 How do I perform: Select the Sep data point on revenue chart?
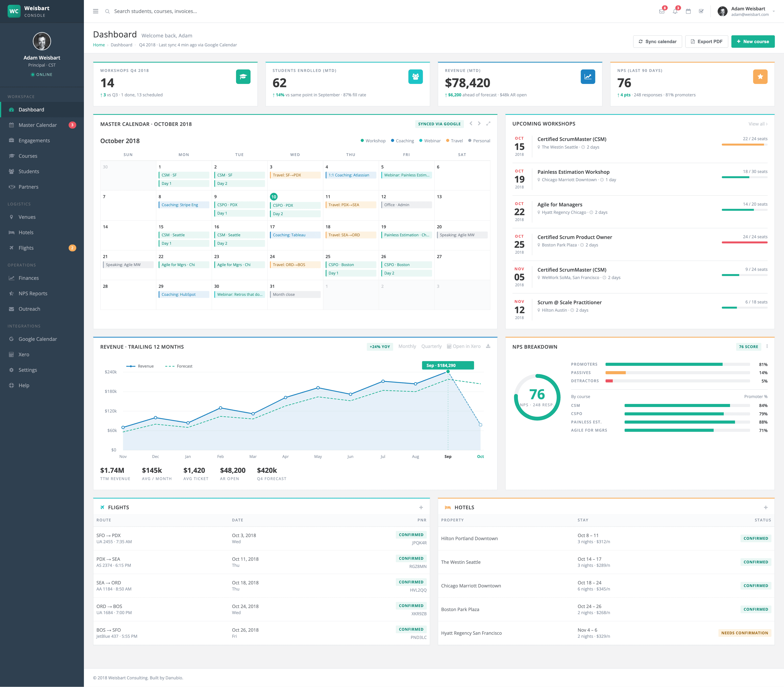pyautogui.click(x=448, y=371)
